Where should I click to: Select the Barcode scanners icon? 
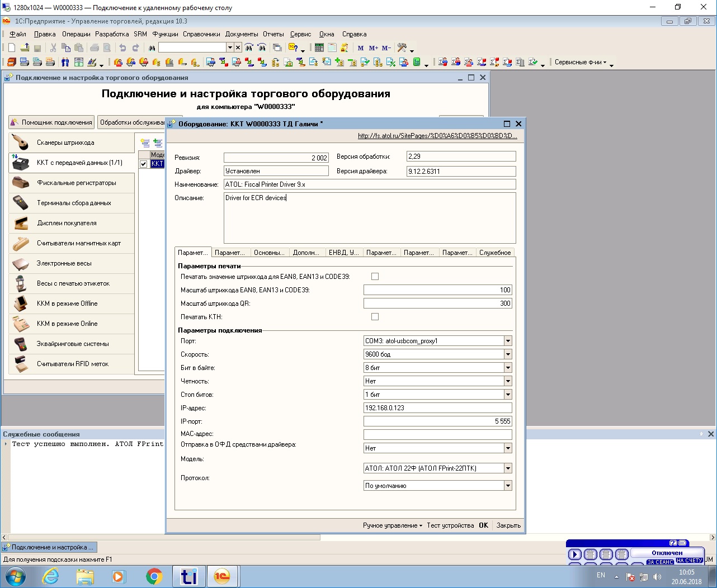(21, 143)
